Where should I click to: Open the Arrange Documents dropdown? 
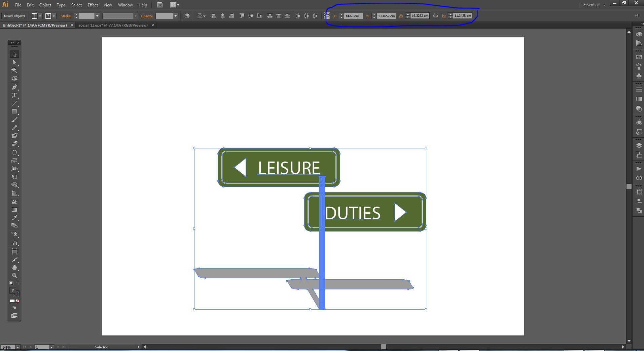(175, 5)
